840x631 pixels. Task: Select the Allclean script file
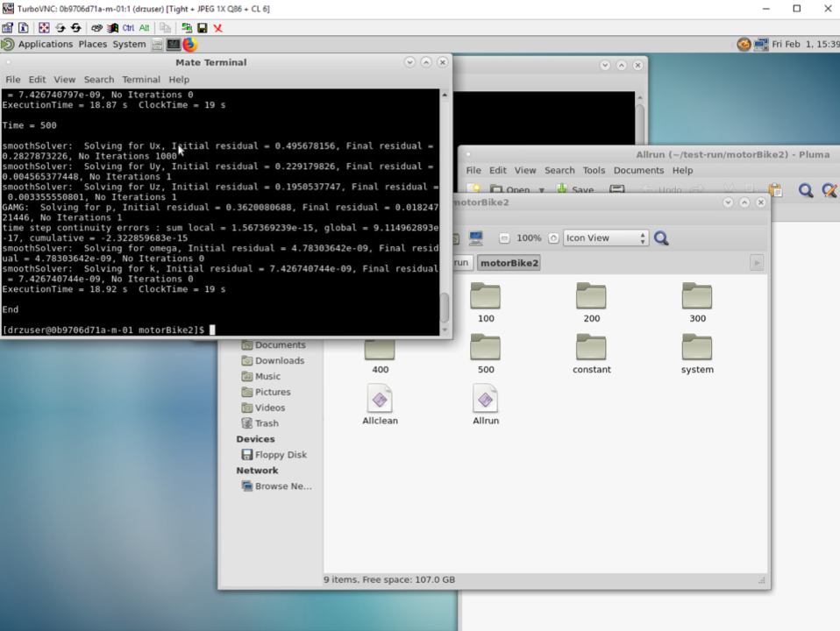(x=380, y=405)
